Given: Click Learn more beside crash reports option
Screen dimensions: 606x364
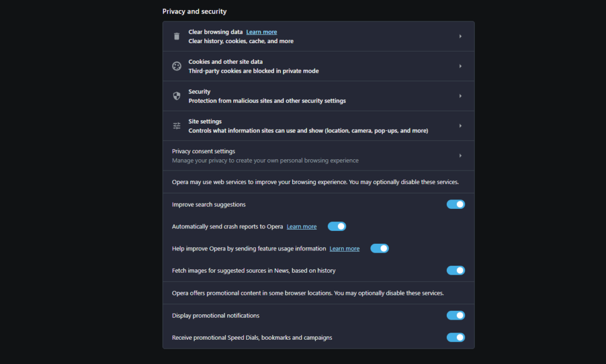Looking at the screenshot, I should 302,227.
